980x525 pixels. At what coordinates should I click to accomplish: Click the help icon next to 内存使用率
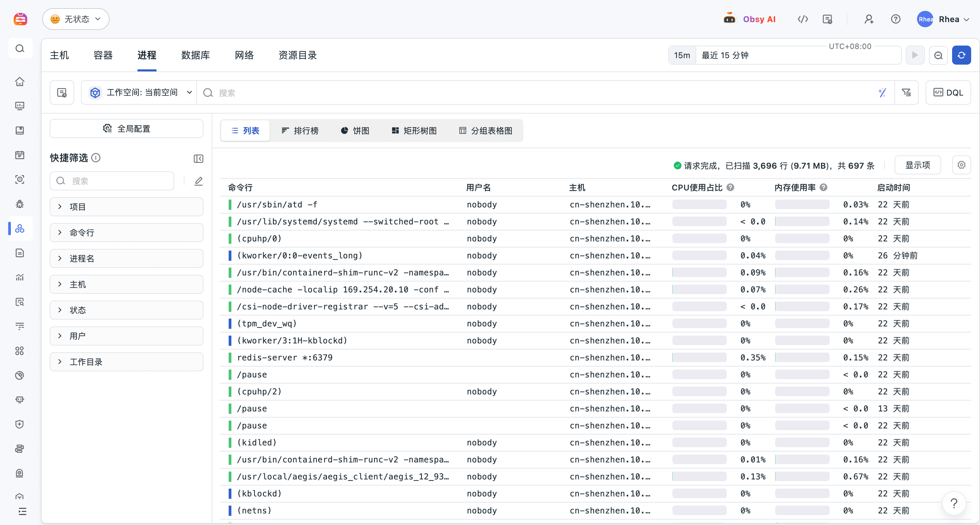pos(823,187)
